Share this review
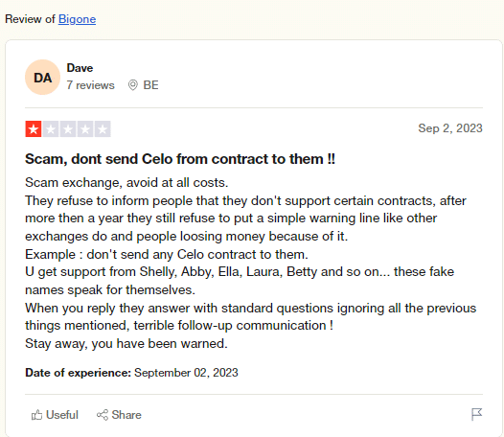Image resolution: width=504 pixels, height=437 pixels. 119,415
